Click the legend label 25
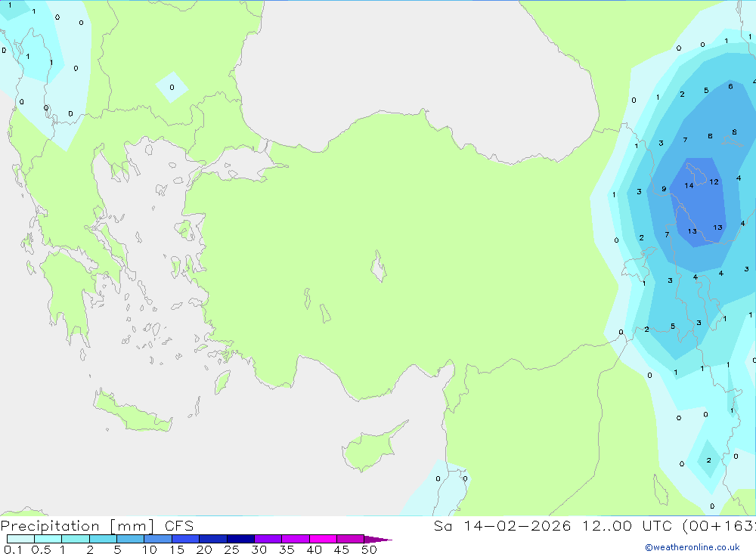This screenshot has width=756, height=554. pyautogui.click(x=231, y=549)
